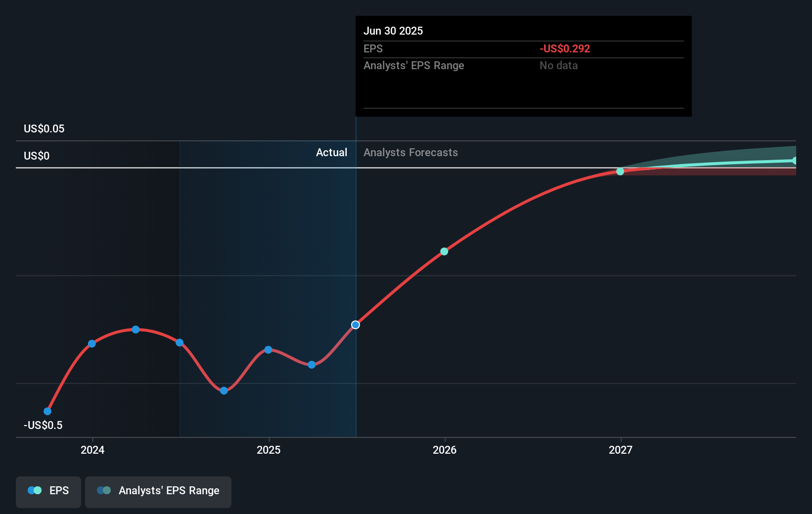Image resolution: width=812 pixels, height=514 pixels.
Task: Click the highlighted white-ringed EPS data point
Action: [x=356, y=325]
